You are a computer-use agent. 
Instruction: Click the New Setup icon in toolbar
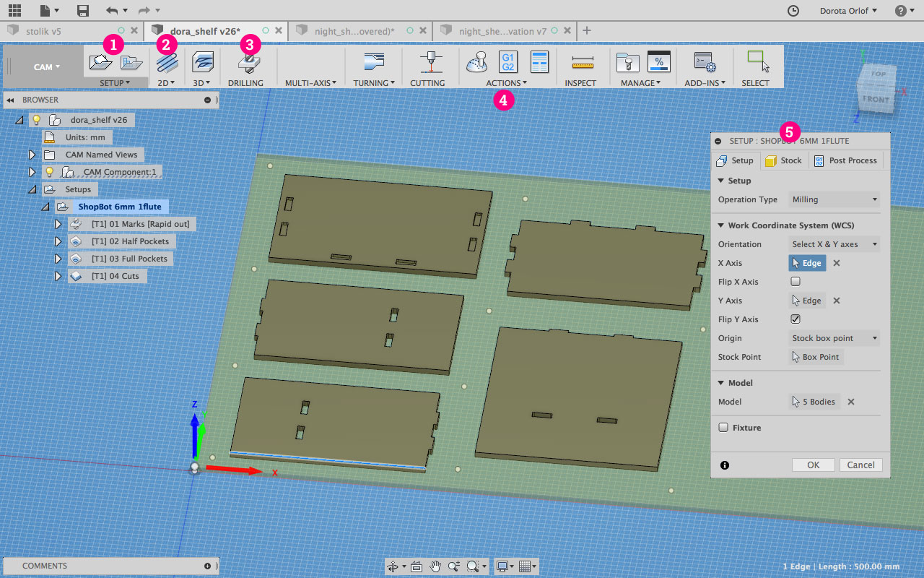pos(100,63)
